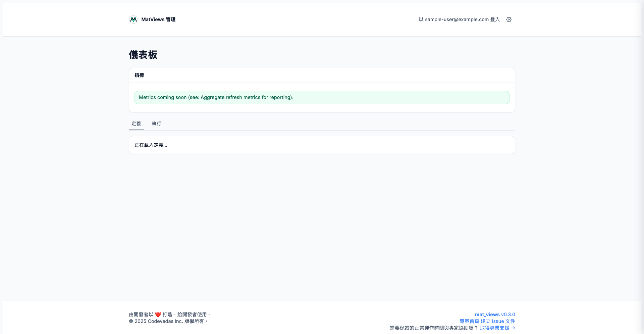644x334 pixels.
Task: Click the 指標 panel header
Action: click(139, 75)
